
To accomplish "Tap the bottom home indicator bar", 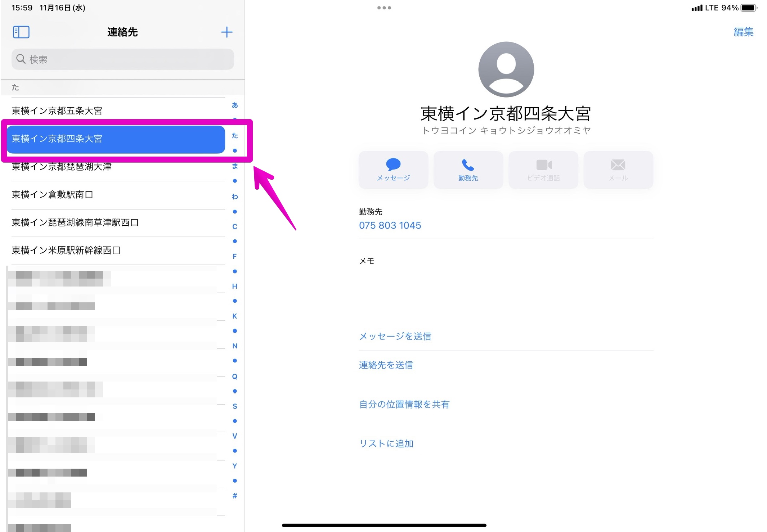I will coord(384,526).
